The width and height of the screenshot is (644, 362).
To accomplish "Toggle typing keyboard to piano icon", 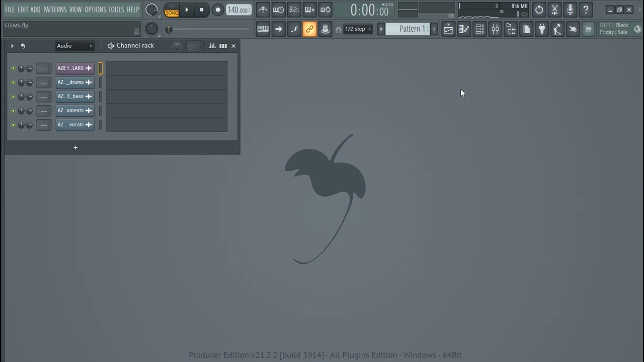I will click(x=263, y=29).
